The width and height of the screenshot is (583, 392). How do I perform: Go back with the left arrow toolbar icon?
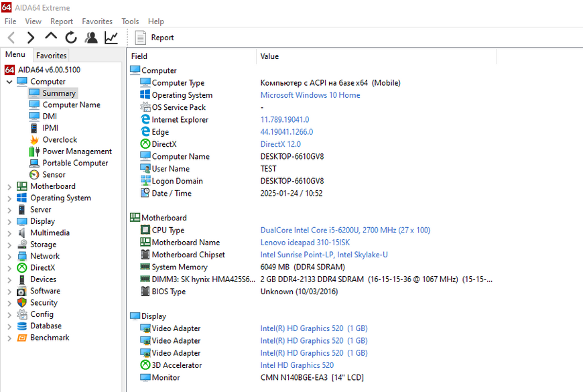[x=11, y=38]
